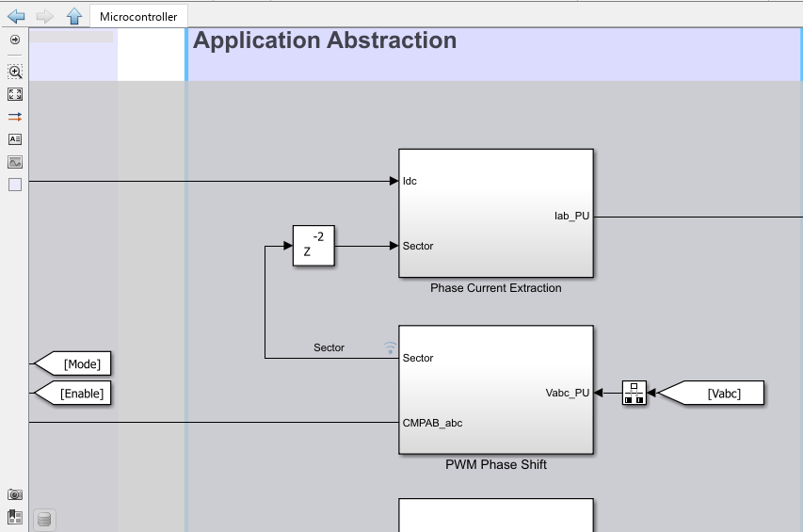
Task: Toggle the Sample Time display arrows icon
Action: click(x=14, y=117)
